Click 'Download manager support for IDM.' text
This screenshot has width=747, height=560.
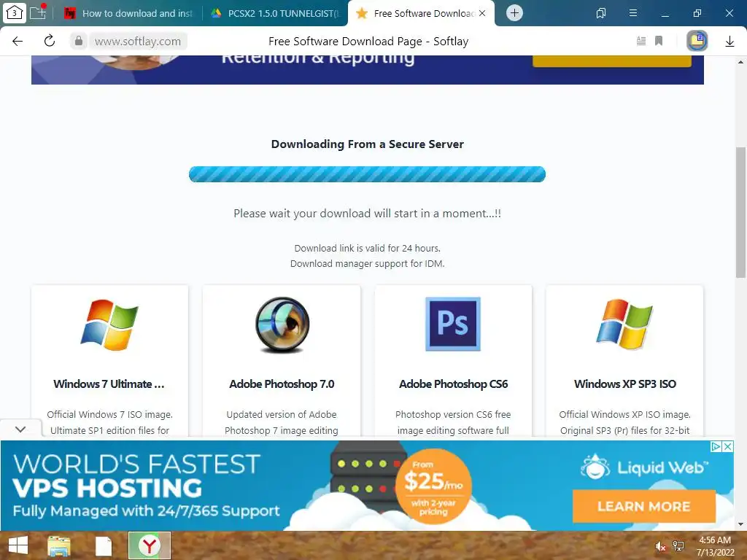(368, 264)
